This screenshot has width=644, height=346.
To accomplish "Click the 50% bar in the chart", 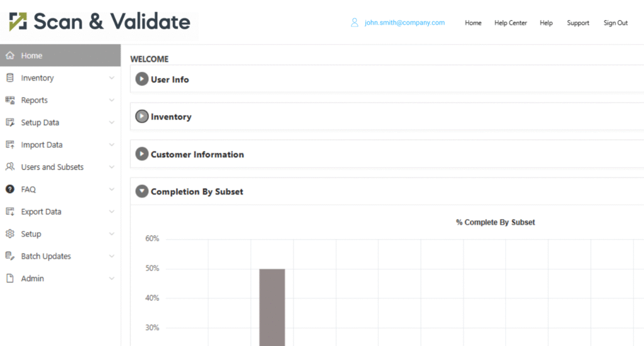I will 272,307.
